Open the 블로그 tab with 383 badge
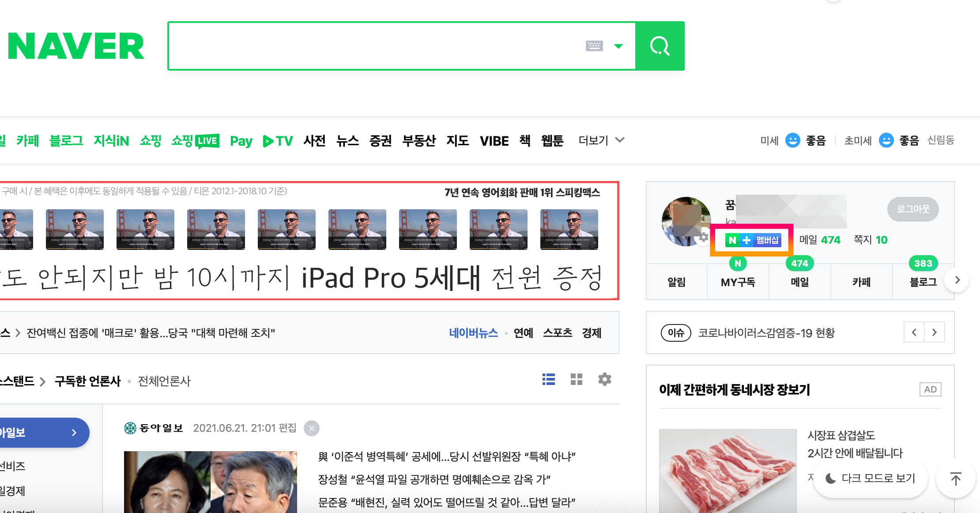980x513 pixels. pyautogui.click(x=923, y=282)
